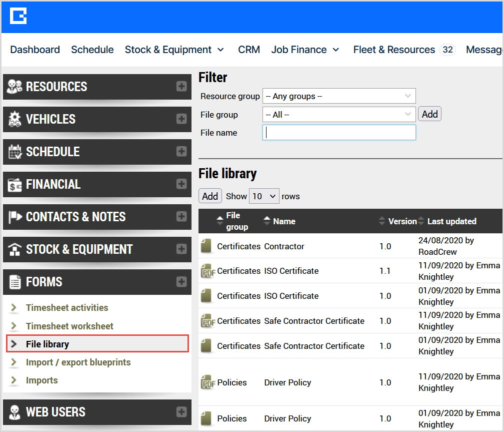Open Timesheet worksheet link
Image resolution: width=504 pixels, height=432 pixels.
coord(69,326)
